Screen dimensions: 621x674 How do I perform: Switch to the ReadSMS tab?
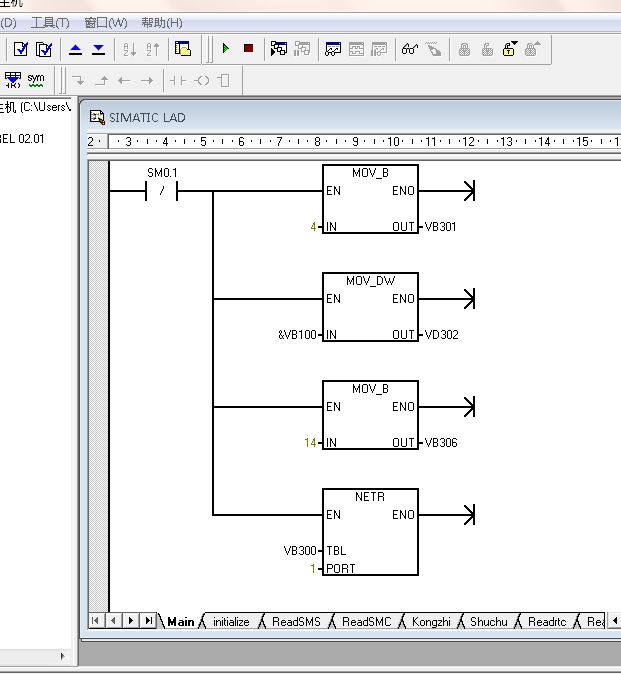tap(296, 621)
